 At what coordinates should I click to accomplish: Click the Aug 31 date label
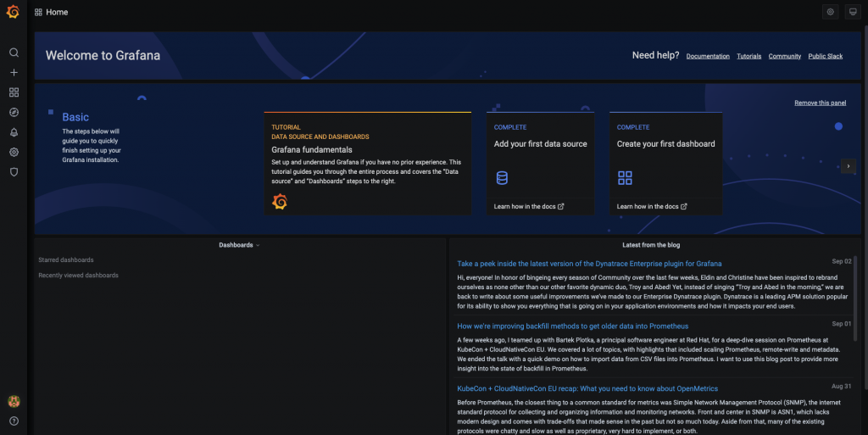pos(842,387)
